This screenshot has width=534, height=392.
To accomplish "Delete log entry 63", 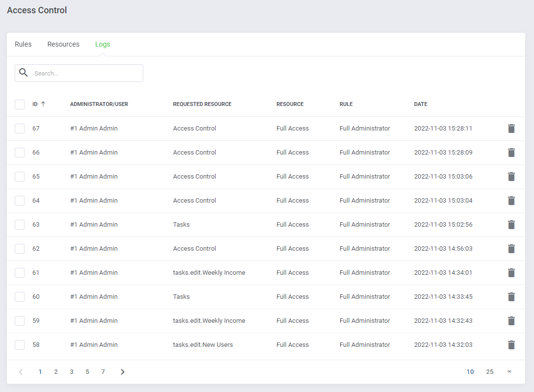I will 511,225.
